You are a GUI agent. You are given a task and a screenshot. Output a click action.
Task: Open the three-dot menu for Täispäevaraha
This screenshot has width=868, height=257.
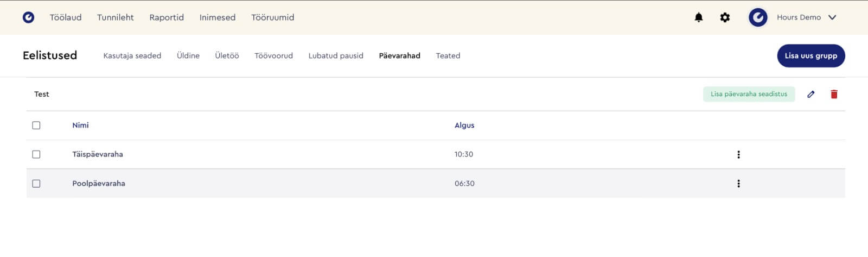pos(738,154)
